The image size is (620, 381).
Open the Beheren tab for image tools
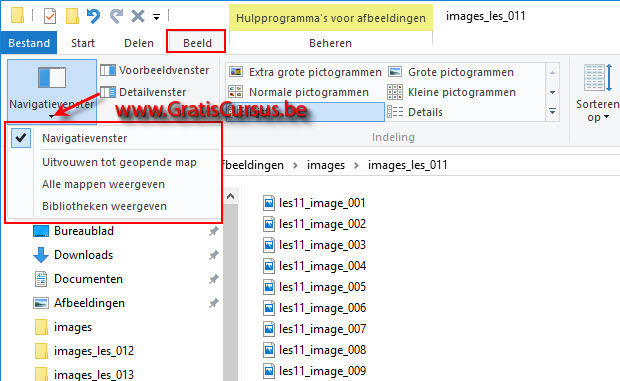pos(330,43)
